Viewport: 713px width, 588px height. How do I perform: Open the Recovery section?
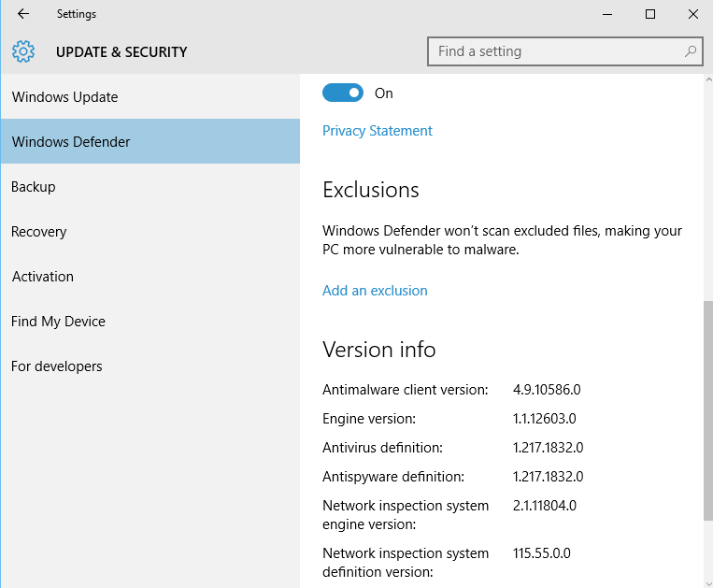(150, 232)
